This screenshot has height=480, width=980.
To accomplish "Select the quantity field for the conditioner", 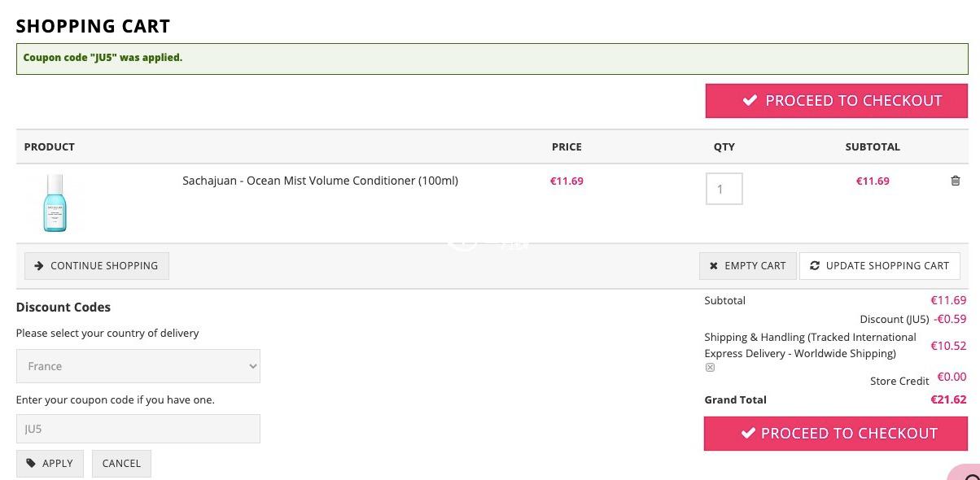I will click(724, 189).
